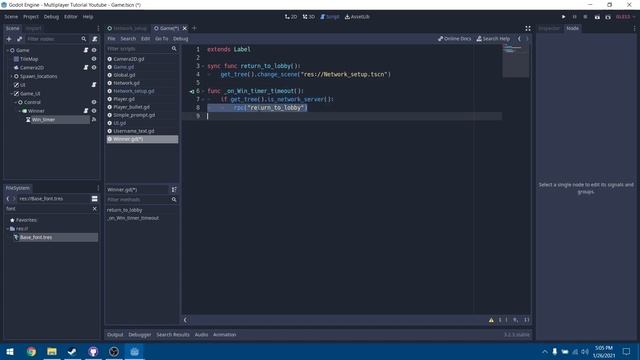
Task: Open the Output bottom panel
Action: 115,335
